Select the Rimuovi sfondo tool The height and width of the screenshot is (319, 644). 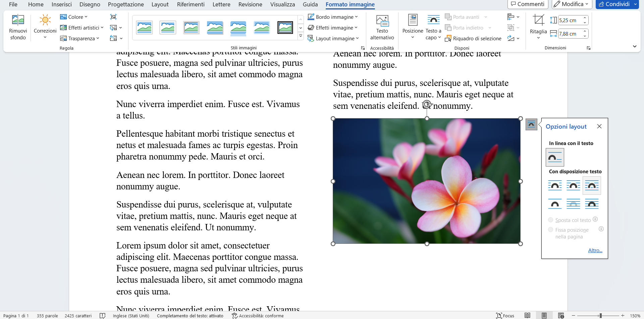click(x=18, y=27)
